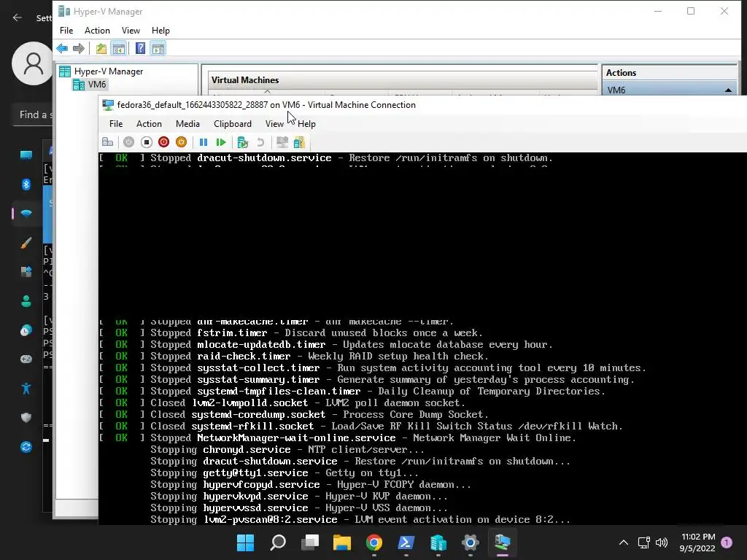Image resolution: width=747 pixels, height=560 pixels.
Task: Create a checkpoint using the toolbar icon
Action: (x=243, y=142)
